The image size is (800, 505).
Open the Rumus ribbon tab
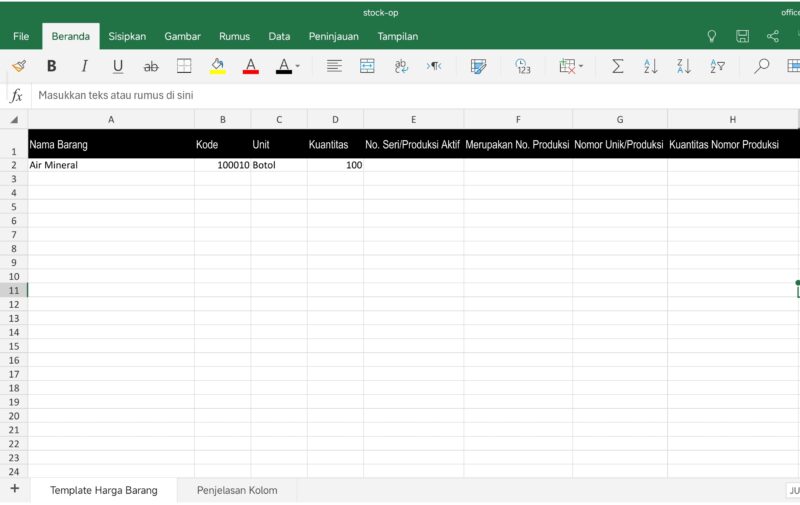[x=234, y=36]
